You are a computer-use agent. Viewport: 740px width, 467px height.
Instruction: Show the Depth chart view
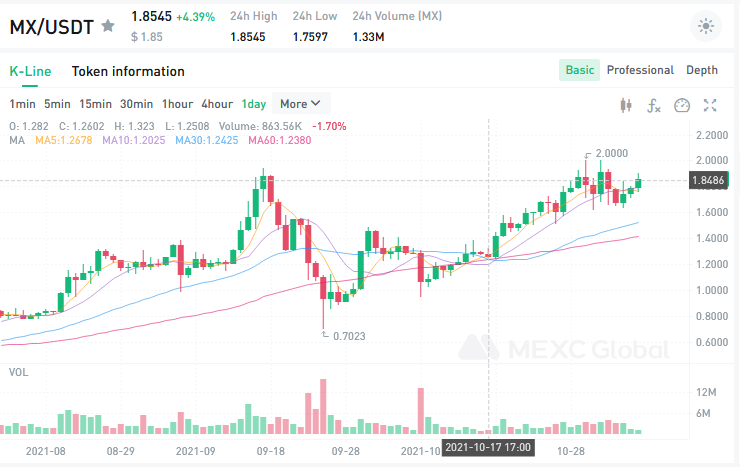click(x=702, y=70)
